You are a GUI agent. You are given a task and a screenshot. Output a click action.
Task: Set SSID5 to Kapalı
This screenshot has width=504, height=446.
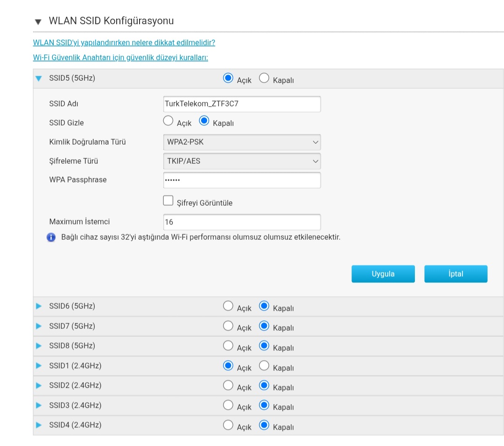coord(264,78)
